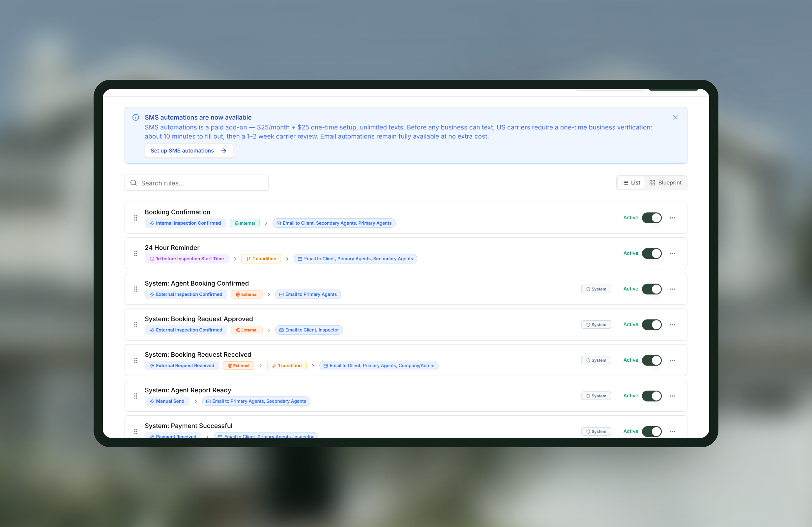
Task: Click 1 condition chip on Booking Request Received
Action: coord(287,366)
